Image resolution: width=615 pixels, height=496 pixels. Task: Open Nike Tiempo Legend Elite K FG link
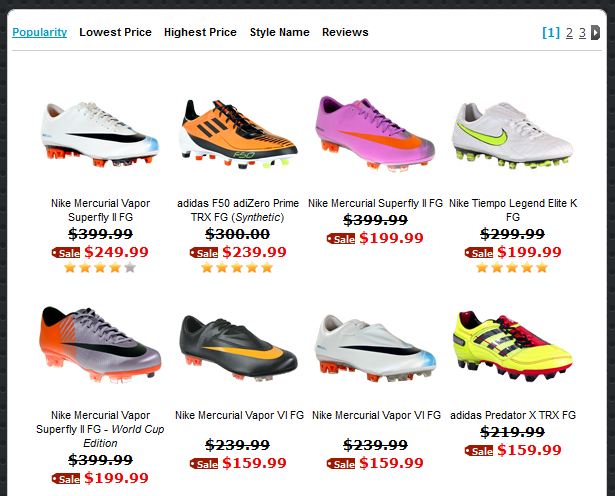click(x=513, y=210)
